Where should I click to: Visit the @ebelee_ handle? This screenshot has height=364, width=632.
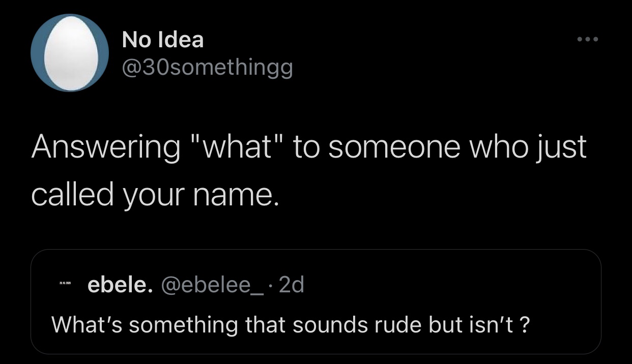click(x=214, y=285)
